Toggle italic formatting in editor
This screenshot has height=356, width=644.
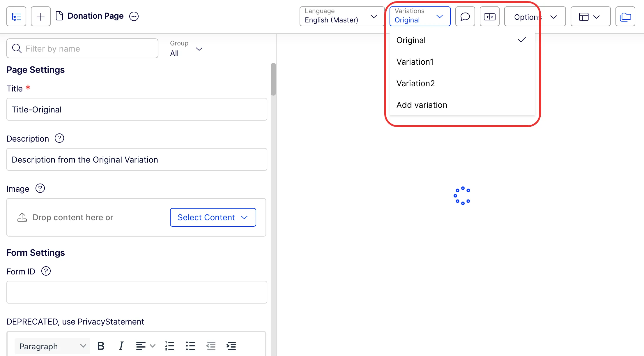pos(121,346)
